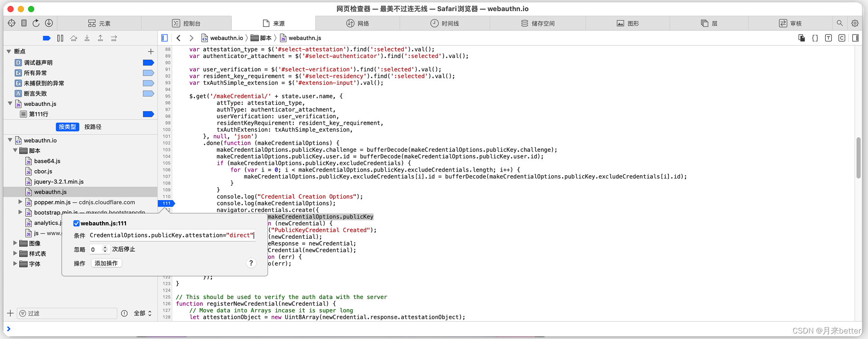Expand the 样式表 folder
The height and width of the screenshot is (339, 868).
(15, 253)
